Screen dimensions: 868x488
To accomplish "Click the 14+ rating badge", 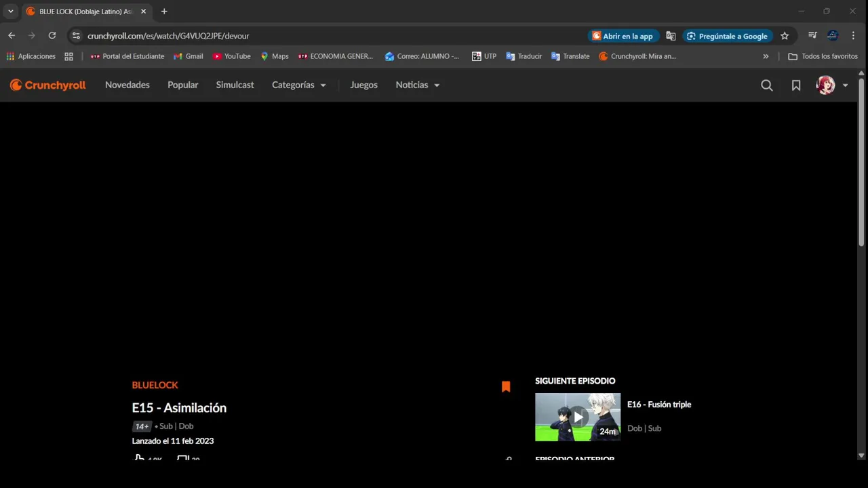I will 142,426.
